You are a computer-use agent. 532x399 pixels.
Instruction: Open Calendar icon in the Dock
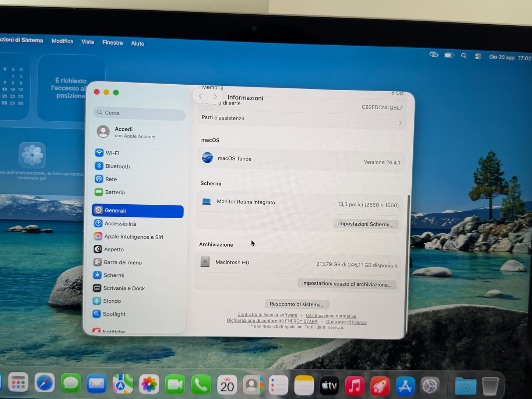227,385
